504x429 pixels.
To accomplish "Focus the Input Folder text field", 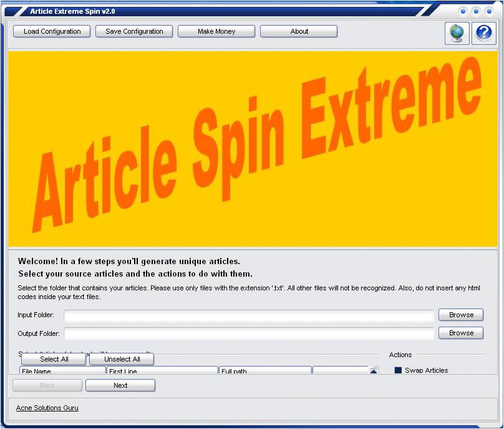I will click(249, 315).
